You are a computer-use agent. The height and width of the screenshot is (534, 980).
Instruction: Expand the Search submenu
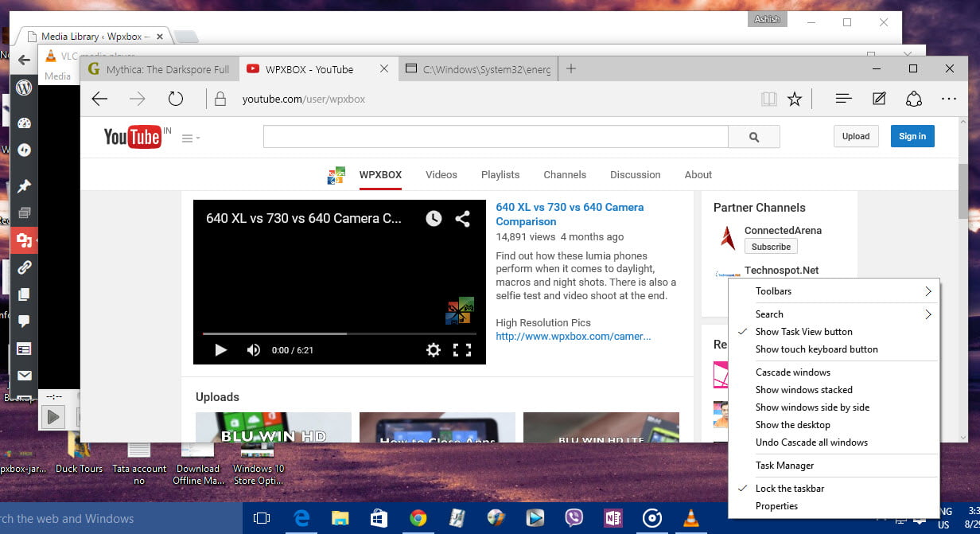pos(834,314)
